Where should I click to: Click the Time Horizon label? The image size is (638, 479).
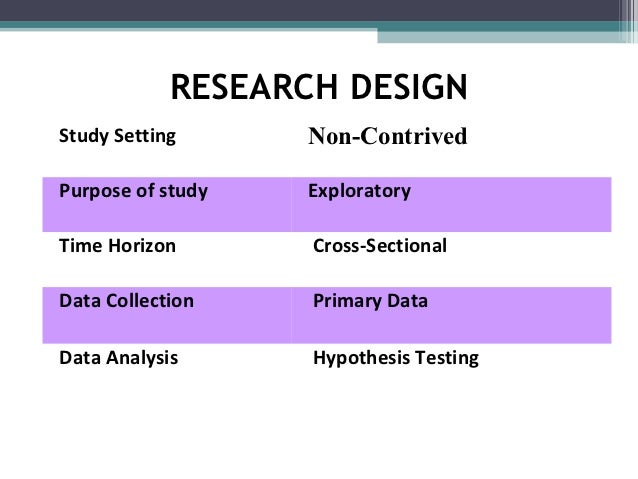[x=117, y=246]
